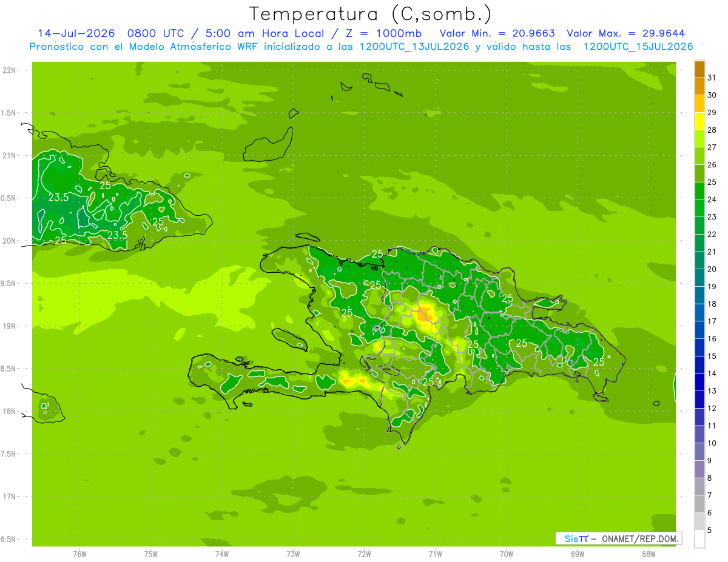Pick the legend swatch between 30 and 31
The height and width of the screenshot is (562, 728).
(699, 87)
